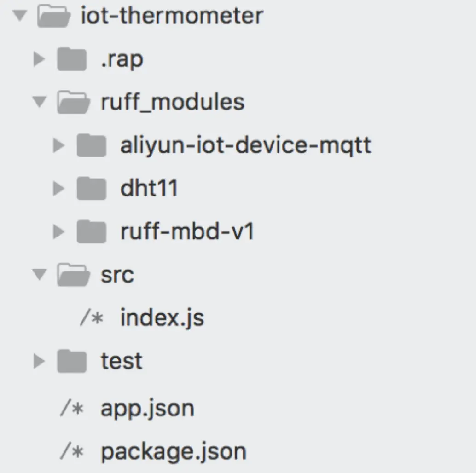This screenshot has height=473, width=476.
Task: Click the aliyun-iot-device-mqtt folder icon
Action: click(92, 146)
